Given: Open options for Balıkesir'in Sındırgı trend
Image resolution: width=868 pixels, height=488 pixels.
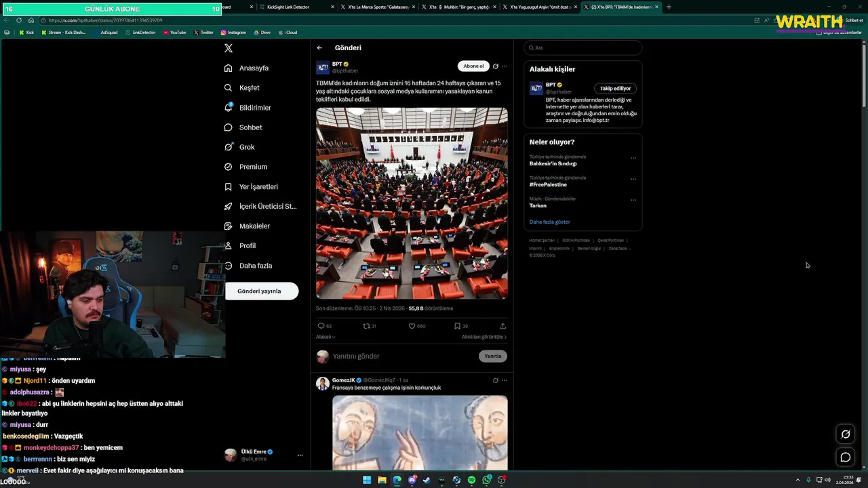Looking at the screenshot, I should (633, 158).
